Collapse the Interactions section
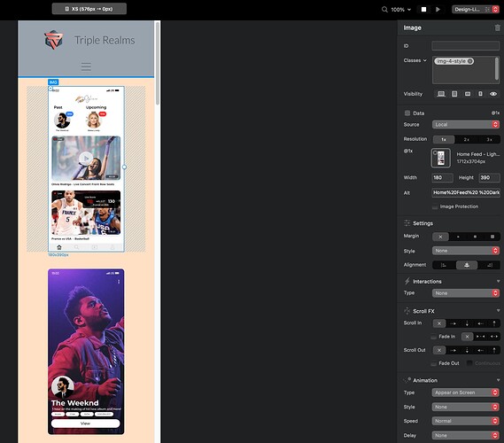 pyautogui.click(x=498, y=281)
